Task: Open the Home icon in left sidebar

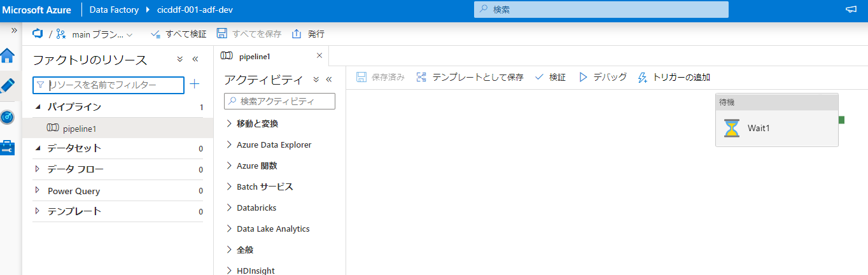Action: pos(8,55)
